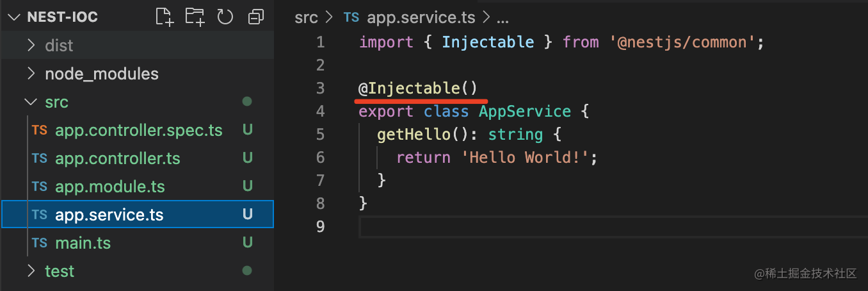Click the src breadcrumb segment
868x291 pixels.
[x=306, y=17]
